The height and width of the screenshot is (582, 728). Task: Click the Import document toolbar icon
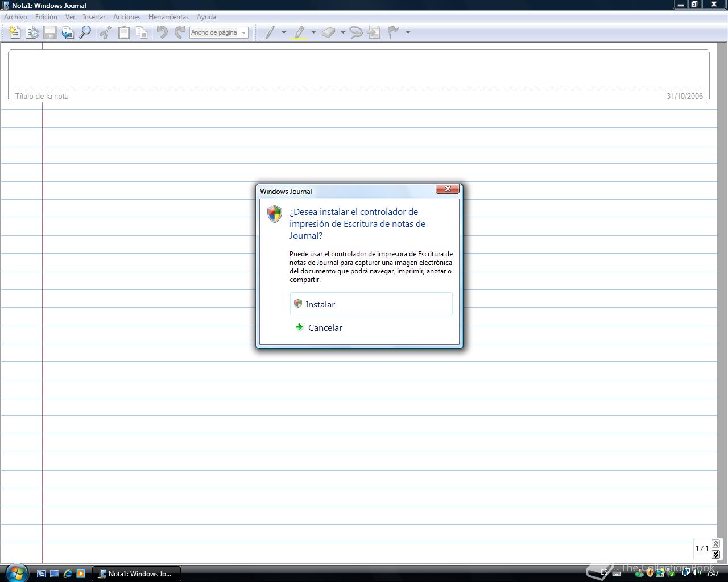point(68,32)
